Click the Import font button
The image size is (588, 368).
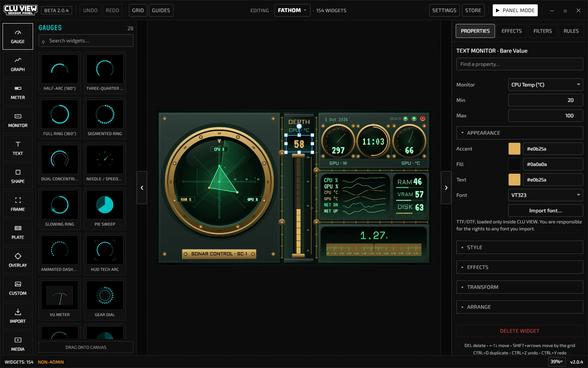(x=545, y=210)
